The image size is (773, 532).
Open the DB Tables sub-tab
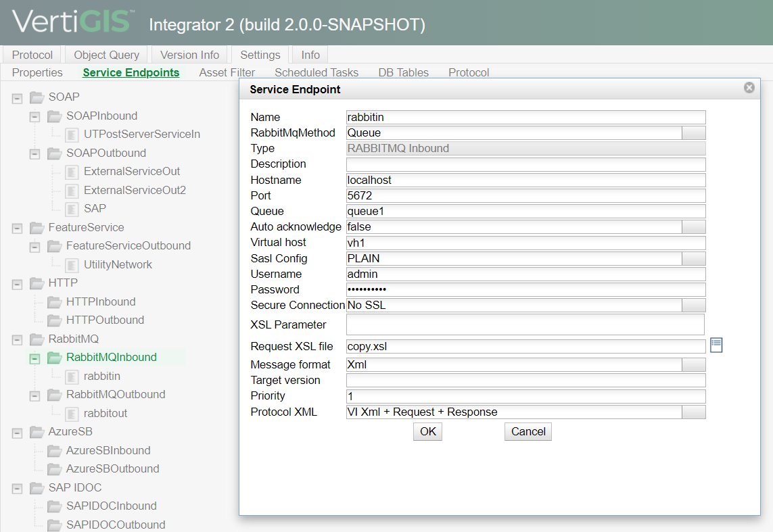pos(403,72)
